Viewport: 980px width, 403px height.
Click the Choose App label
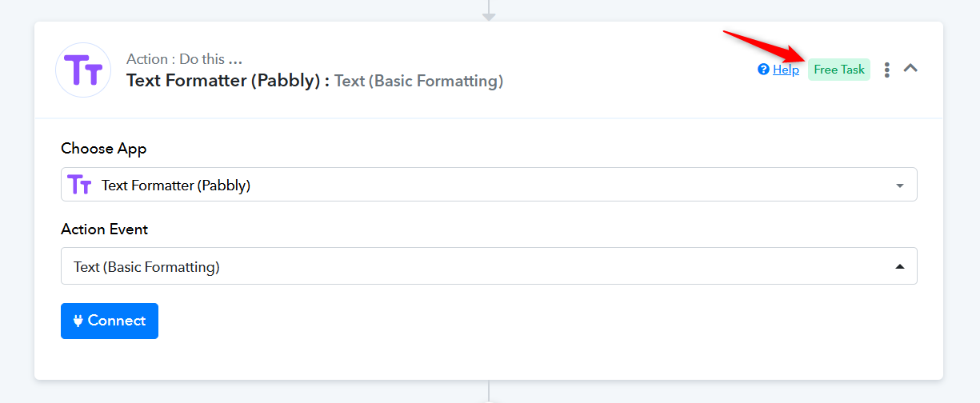[x=104, y=149]
